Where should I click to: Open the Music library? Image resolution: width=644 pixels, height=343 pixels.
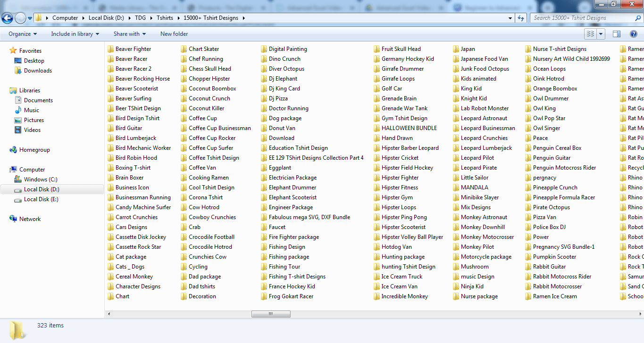click(32, 110)
